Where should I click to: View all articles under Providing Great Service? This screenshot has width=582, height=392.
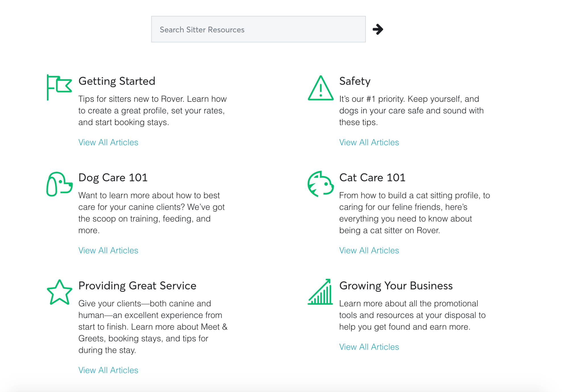(x=108, y=370)
